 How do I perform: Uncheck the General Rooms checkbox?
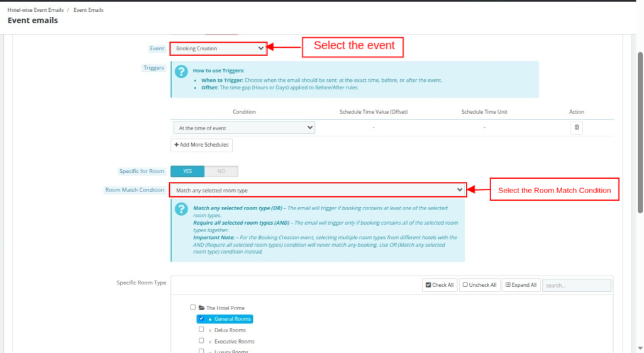tap(201, 319)
